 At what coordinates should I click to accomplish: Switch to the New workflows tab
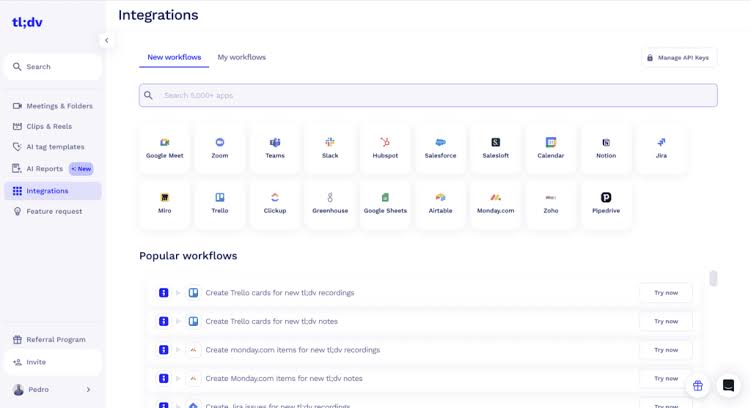click(x=174, y=57)
